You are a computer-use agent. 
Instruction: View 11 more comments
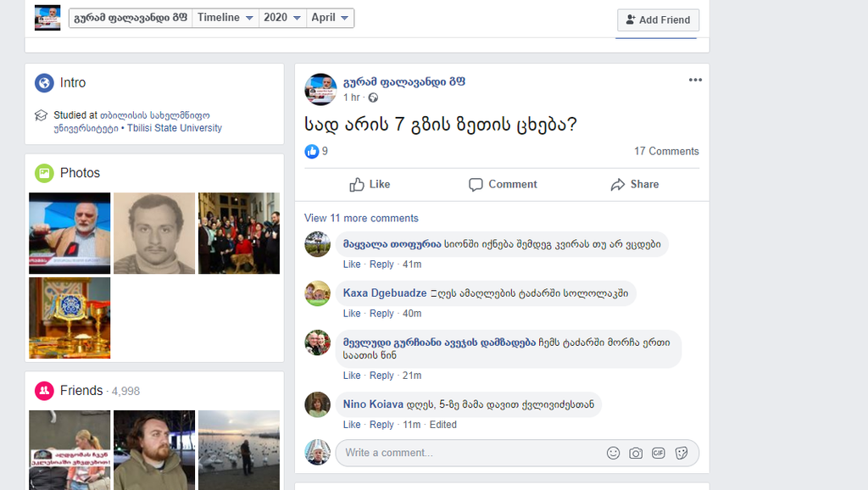point(362,218)
